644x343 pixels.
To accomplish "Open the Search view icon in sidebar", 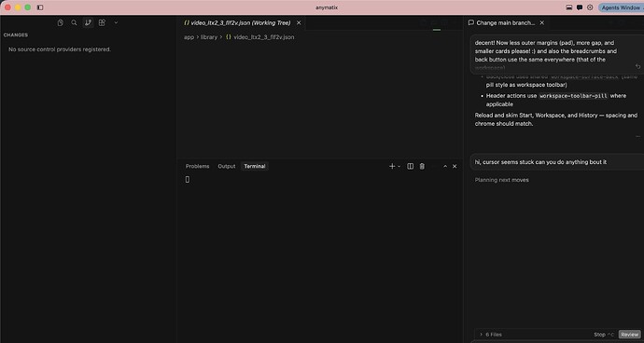I will click(x=74, y=23).
